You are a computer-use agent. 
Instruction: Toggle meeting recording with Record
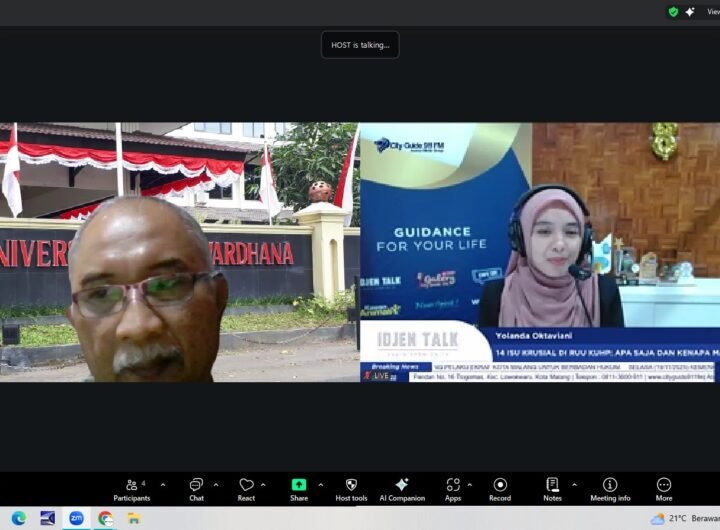[x=500, y=489]
